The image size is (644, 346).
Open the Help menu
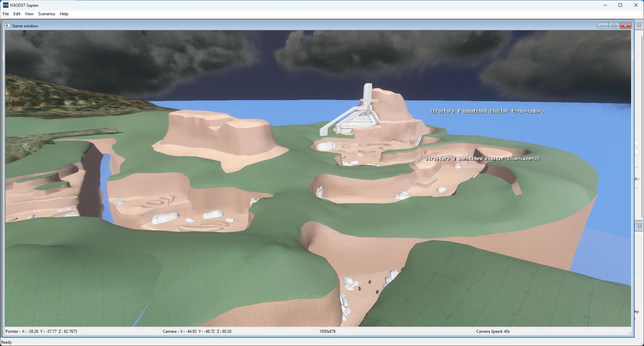[x=64, y=14]
